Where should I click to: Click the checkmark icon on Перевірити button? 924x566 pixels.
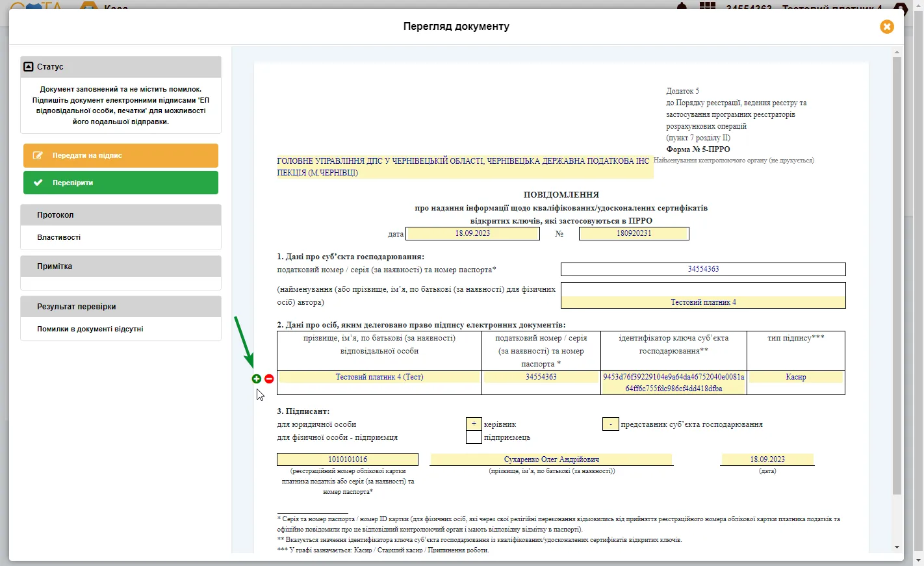tap(38, 183)
